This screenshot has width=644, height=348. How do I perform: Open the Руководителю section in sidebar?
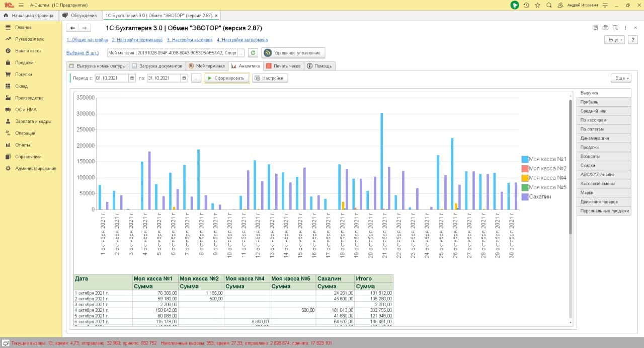pyautogui.click(x=30, y=39)
